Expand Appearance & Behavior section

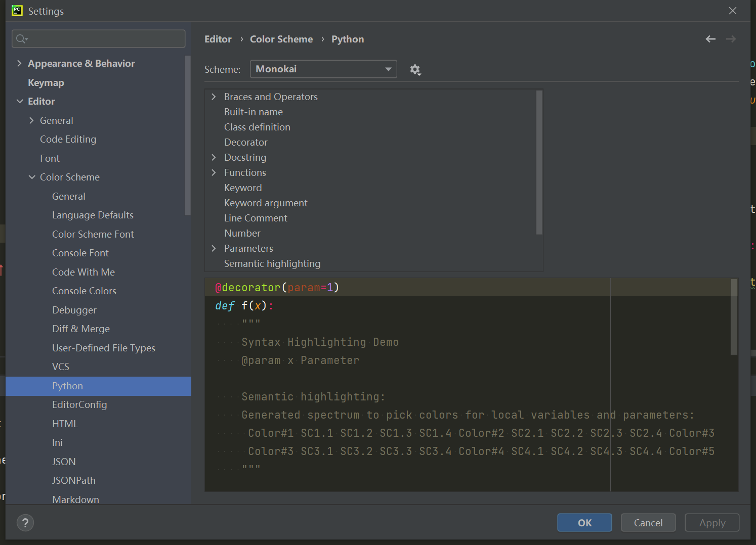pyautogui.click(x=19, y=63)
